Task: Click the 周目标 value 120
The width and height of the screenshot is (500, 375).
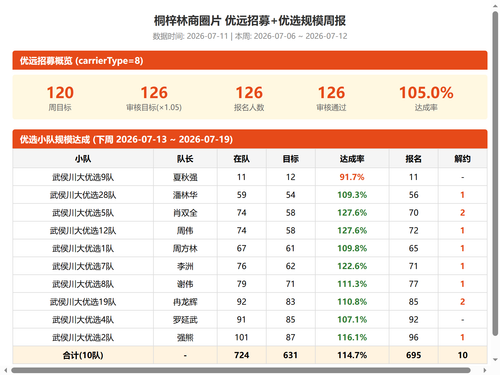Action: tap(60, 93)
